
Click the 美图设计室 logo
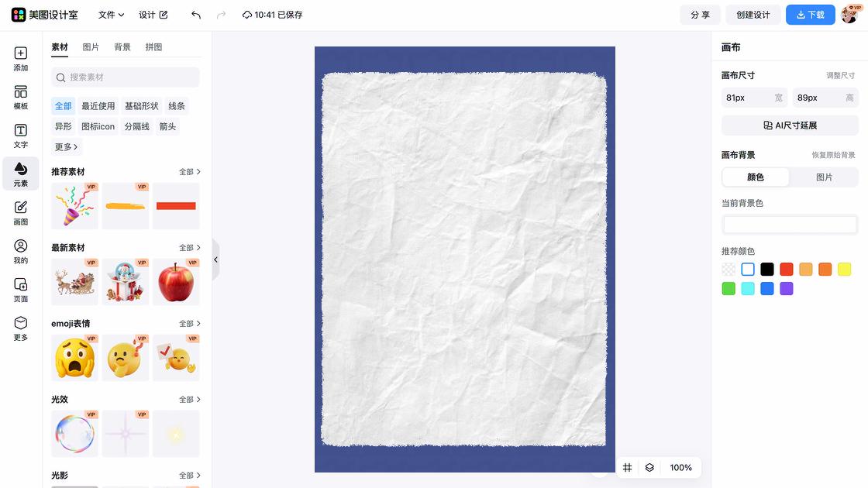click(x=45, y=15)
